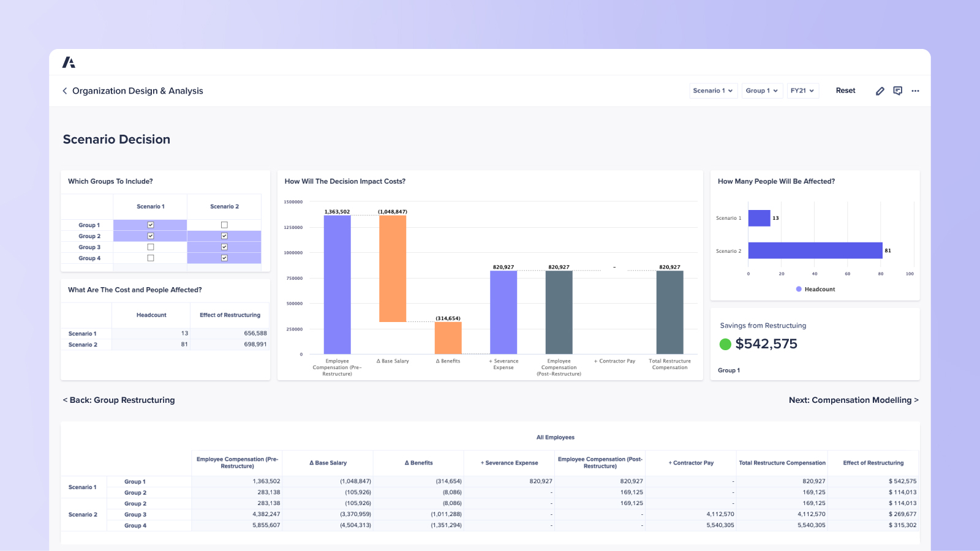
Task: Click the Scenario 2 row label in the costs table
Action: point(84,344)
